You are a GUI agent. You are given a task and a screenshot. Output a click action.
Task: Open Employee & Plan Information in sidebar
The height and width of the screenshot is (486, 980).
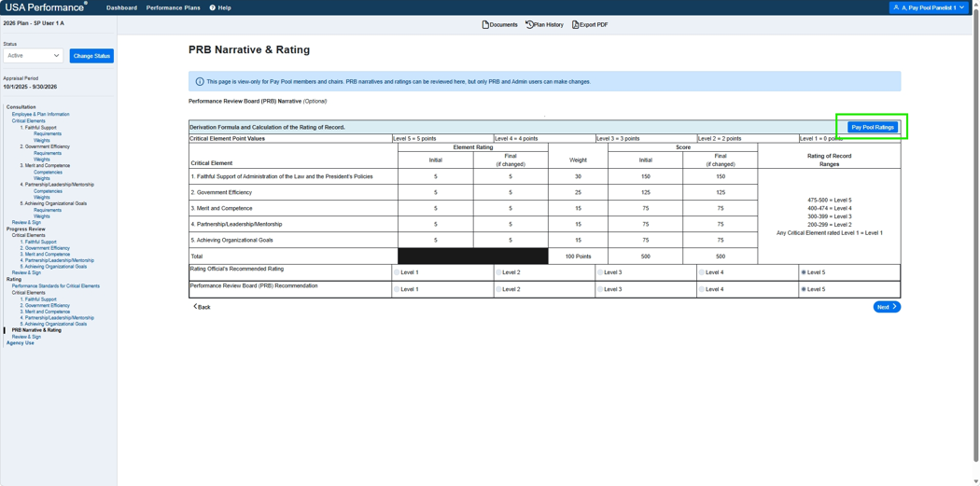[41, 115]
